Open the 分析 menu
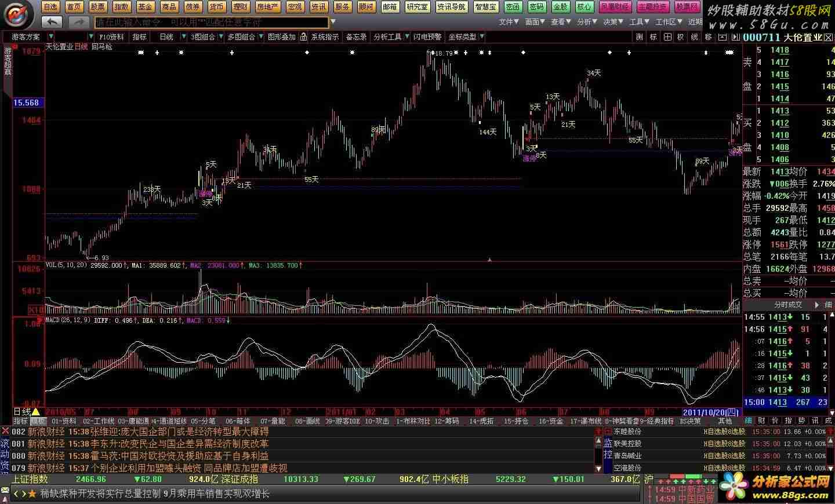This screenshot has width=835, height=504. pos(587,21)
